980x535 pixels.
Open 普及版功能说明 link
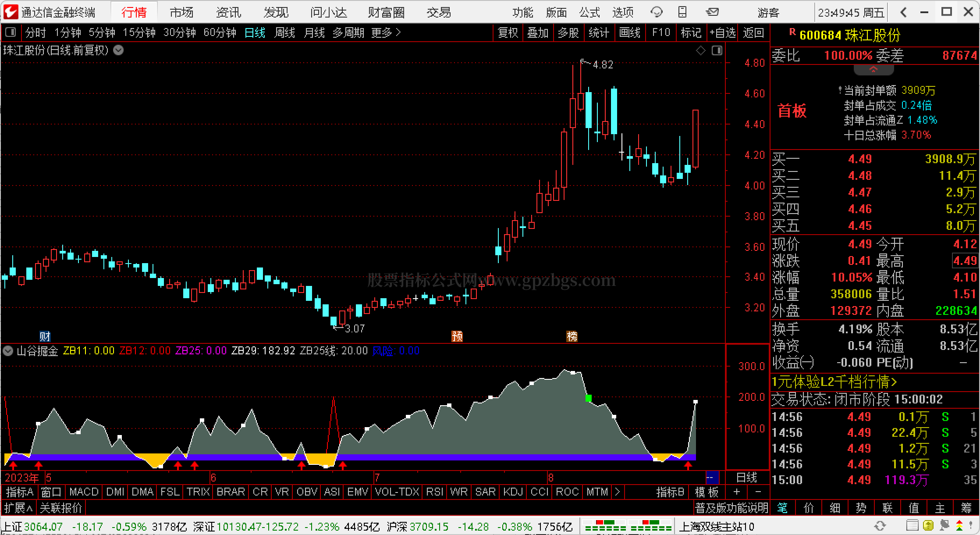731,508
